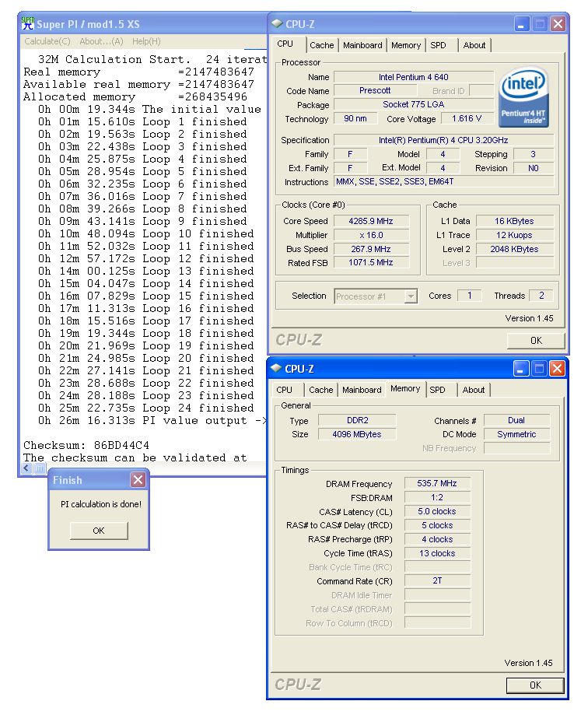Screen dimensions: 588x715
Task: Click the Technology value 90 nm
Action: tap(355, 118)
